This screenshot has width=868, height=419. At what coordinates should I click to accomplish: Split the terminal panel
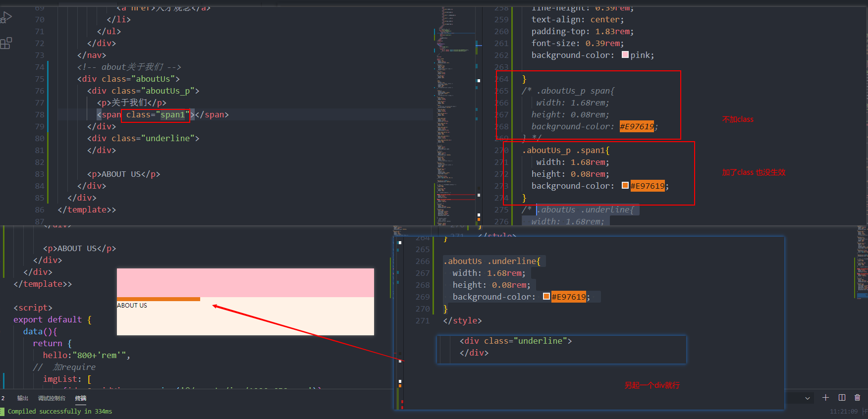click(x=842, y=398)
